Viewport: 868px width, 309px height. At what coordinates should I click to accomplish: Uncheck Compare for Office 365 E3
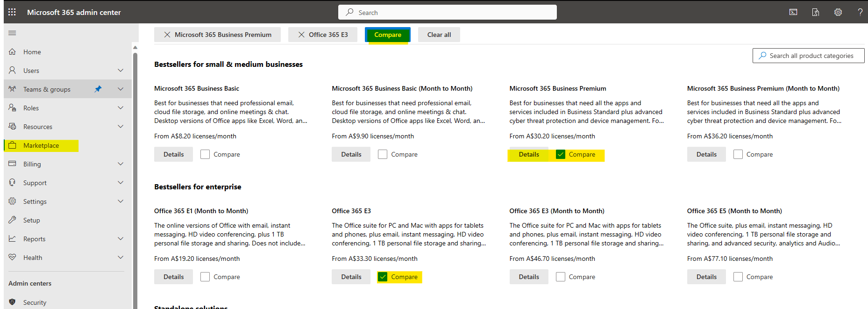coord(383,277)
